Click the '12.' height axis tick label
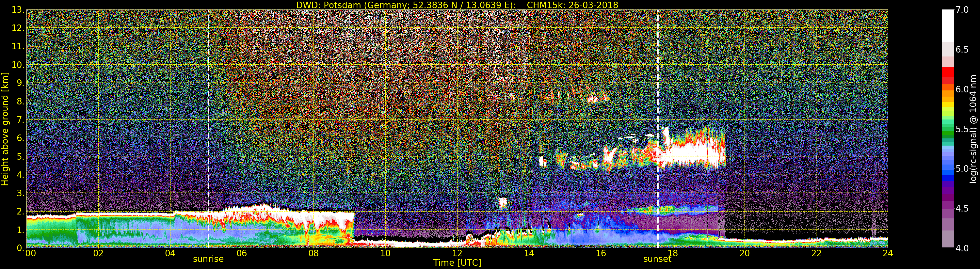The height and width of the screenshot is (269, 980). pyautogui.click(x=18, y=28)
